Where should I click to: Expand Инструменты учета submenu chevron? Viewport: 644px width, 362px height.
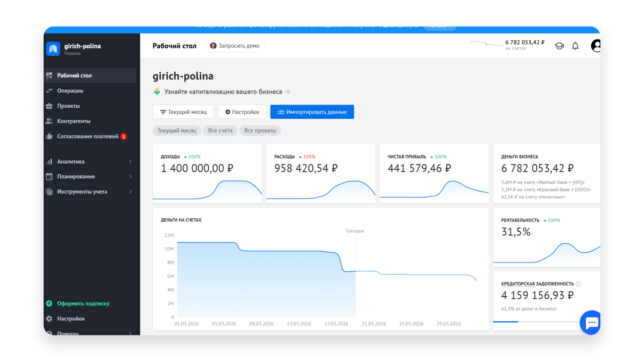point(130,192)
